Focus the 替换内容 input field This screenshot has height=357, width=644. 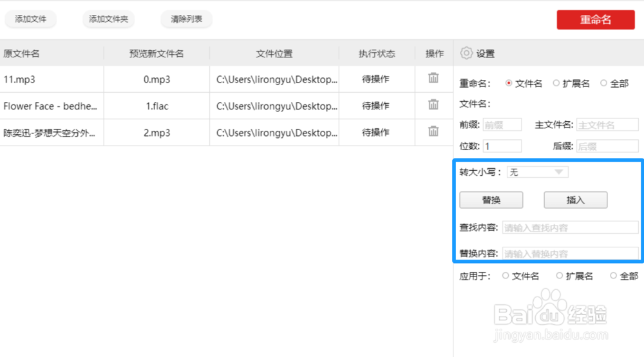(x=571, y=253)
